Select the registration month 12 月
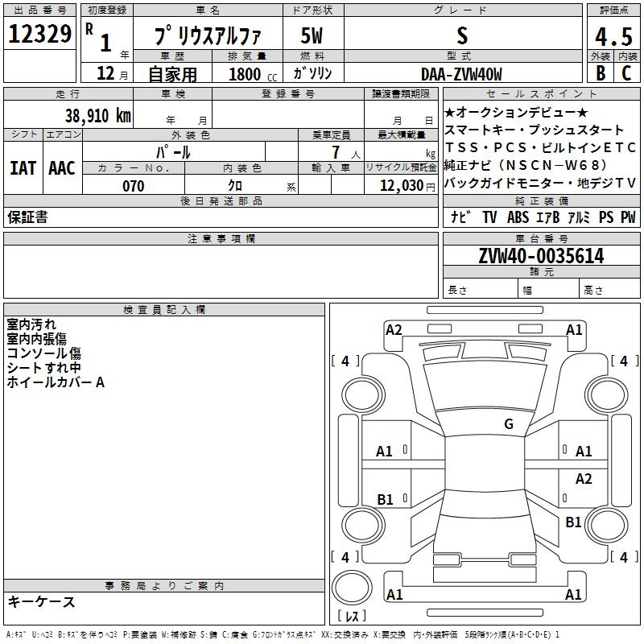The width and height of the screenshot is (644, 644). click(x=112, y=73)
